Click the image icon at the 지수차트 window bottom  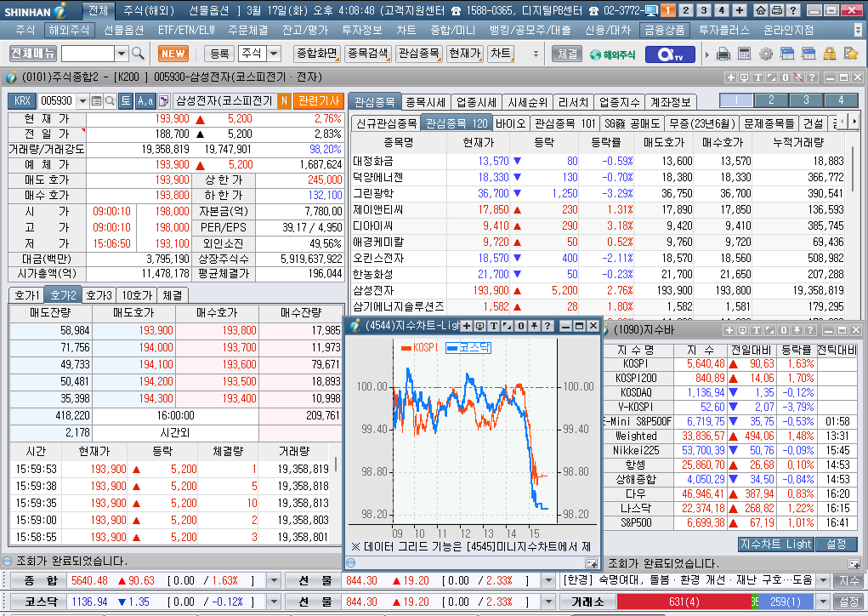tap(591, 562)
